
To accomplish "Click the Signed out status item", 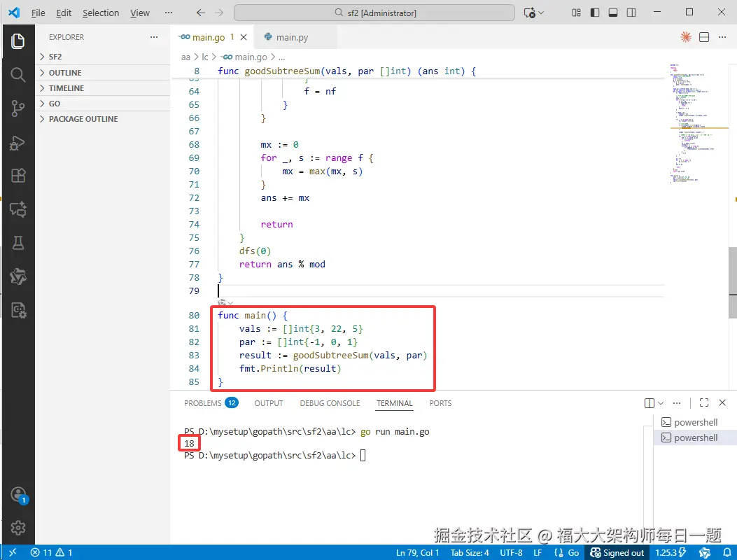I will click(617, 552).
